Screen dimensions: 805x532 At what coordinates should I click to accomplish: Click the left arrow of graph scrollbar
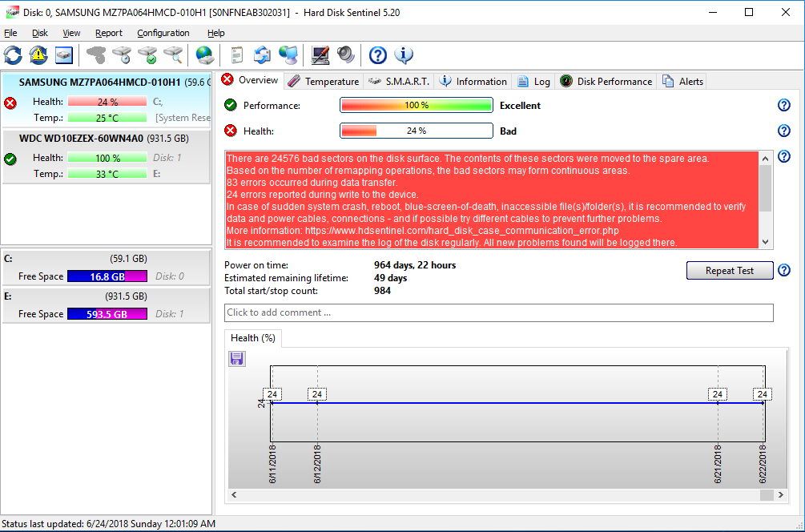click(234, 495)
